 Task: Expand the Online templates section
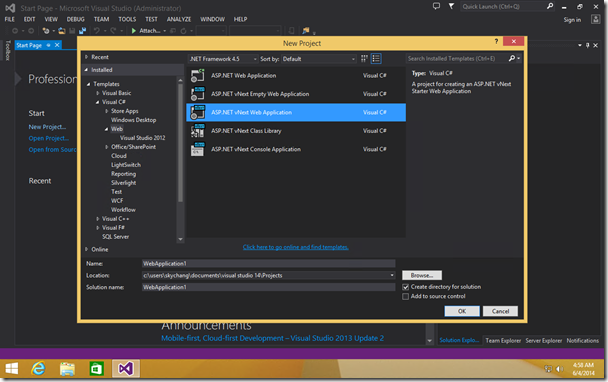[86, 249]
